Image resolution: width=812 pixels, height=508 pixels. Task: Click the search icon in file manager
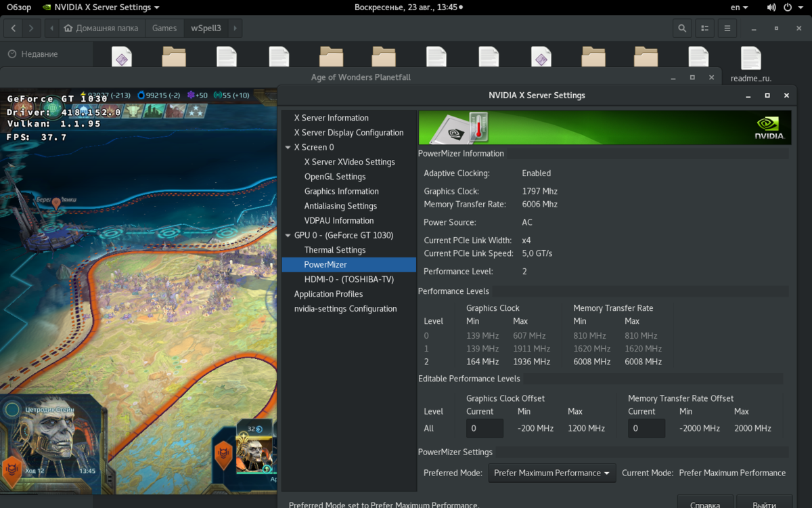point(682,28)
